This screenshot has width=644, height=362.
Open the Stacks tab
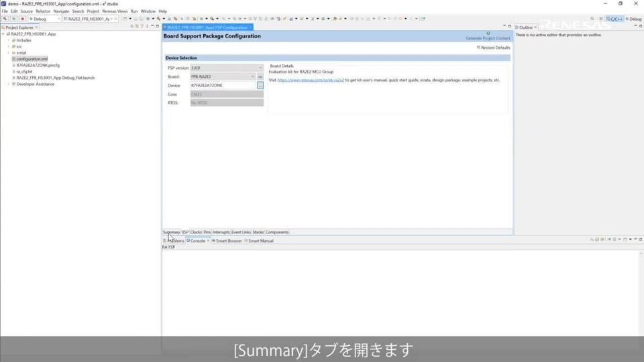tap(258, 232)
